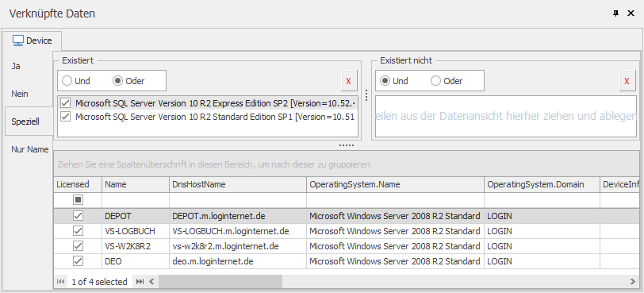644x293 pixels.
Task: Switch to the Nein side tab
Action: 20,94
